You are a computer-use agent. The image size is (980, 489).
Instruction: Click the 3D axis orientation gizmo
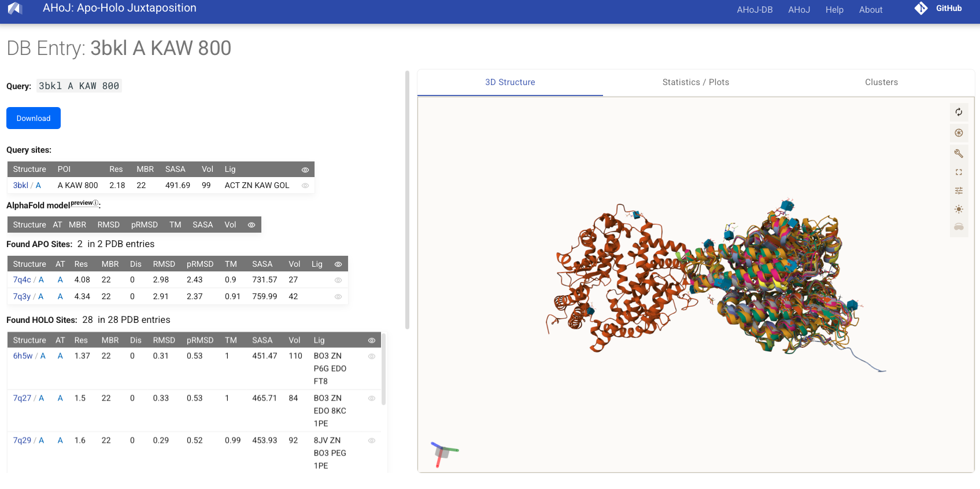click(443, 453)
